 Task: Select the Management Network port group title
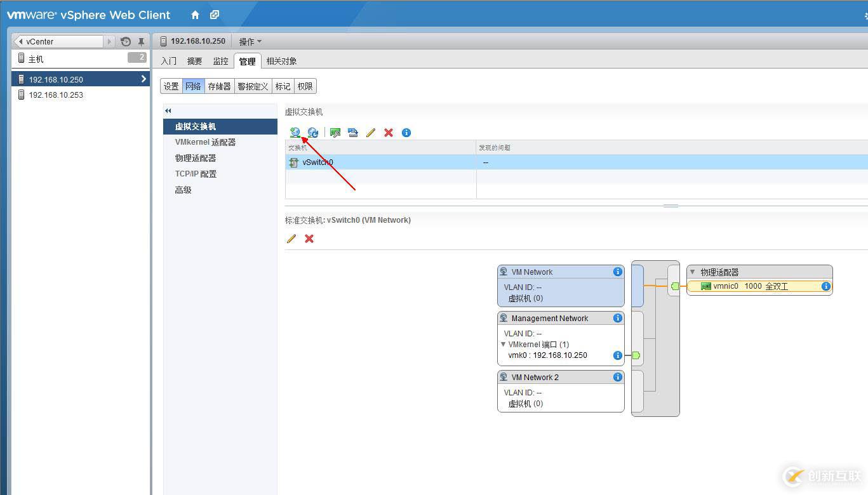550,318
